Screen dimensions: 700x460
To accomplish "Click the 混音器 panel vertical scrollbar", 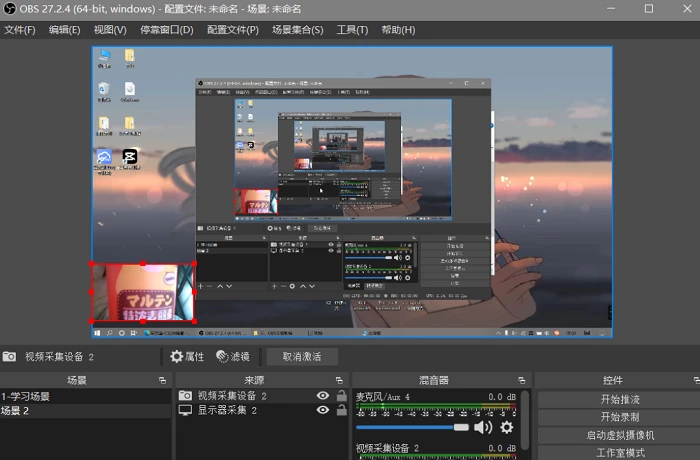I will (525, 420).
